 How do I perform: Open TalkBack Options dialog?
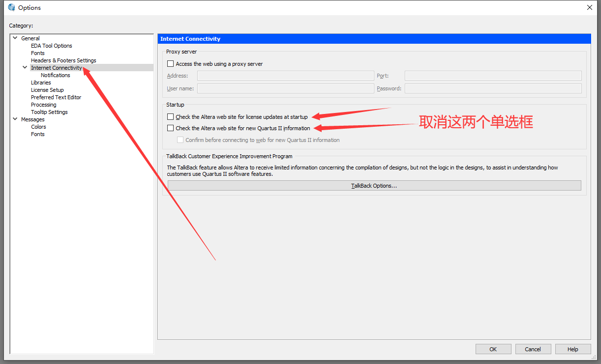pos(374,186)
